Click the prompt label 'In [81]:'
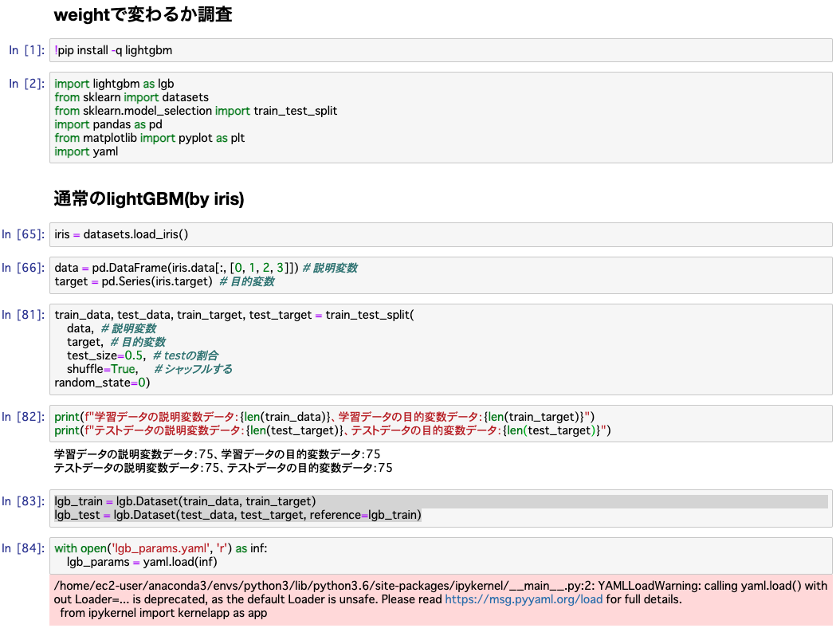The width and height of the screenshot is (840, 632). click(24, 314)
